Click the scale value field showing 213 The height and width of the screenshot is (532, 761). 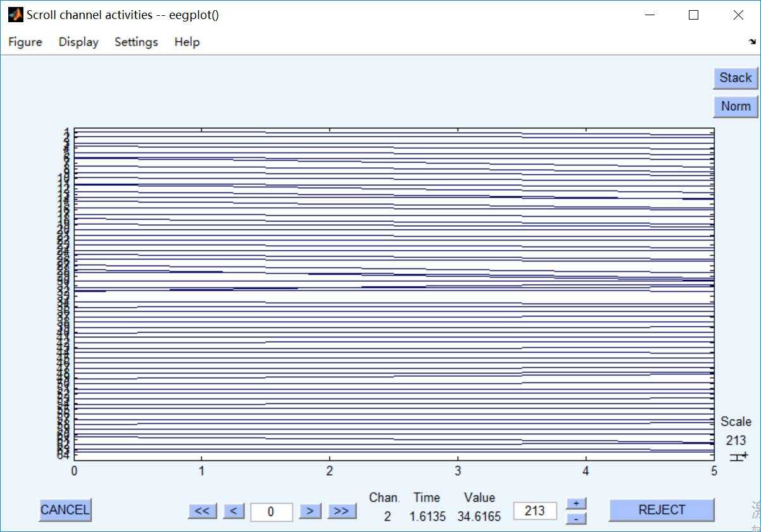535,510
